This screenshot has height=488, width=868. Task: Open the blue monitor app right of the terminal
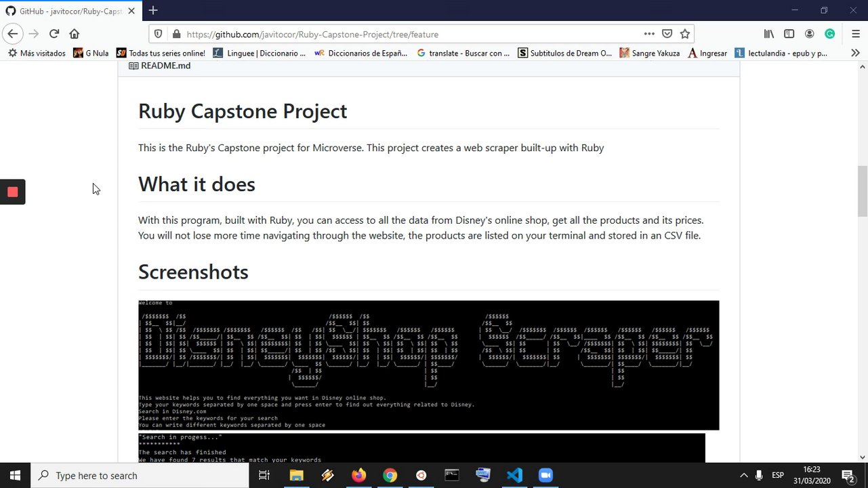[483, 475]
